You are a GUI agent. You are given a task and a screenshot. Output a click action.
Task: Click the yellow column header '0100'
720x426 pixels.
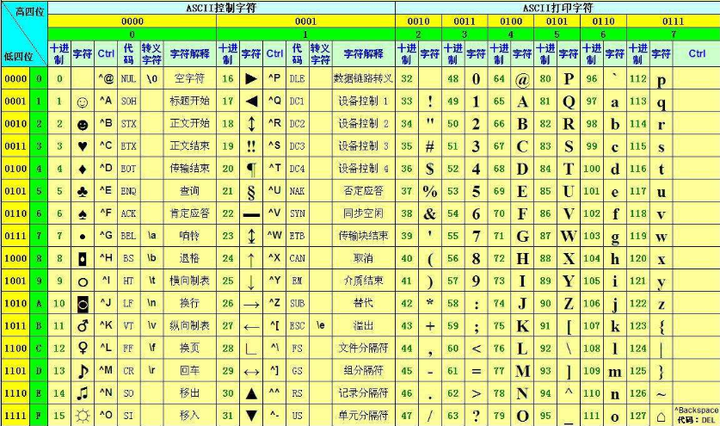point(511,21)
